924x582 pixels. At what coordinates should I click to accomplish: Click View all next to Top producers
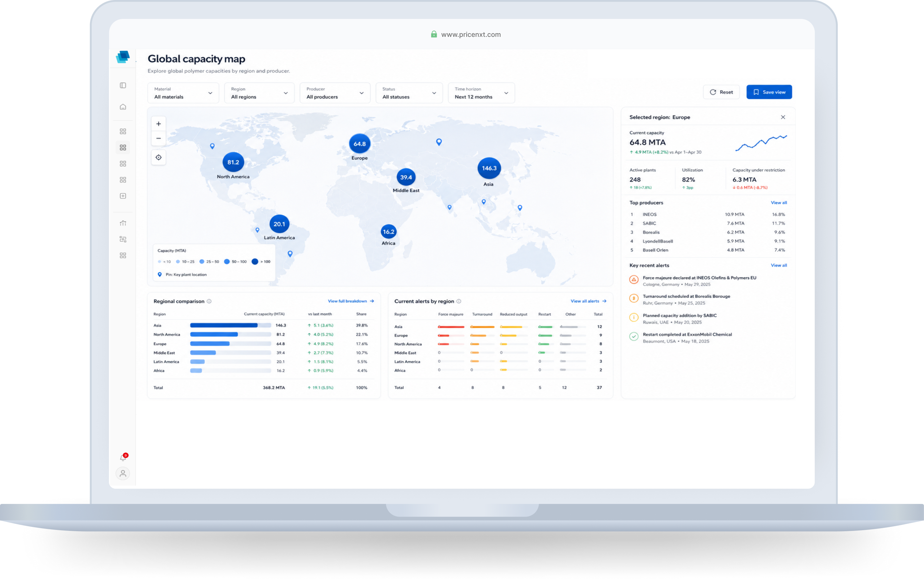(779, 203)
